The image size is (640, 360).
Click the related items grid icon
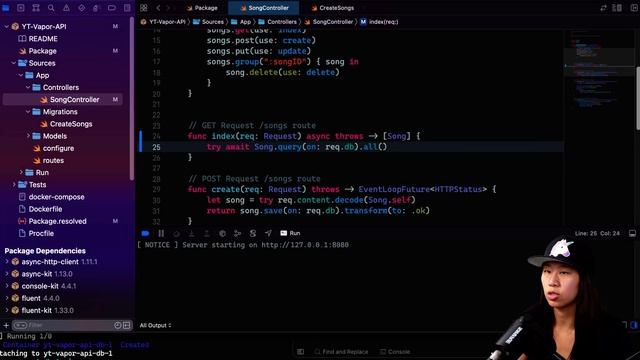click(x=144, y=8)
